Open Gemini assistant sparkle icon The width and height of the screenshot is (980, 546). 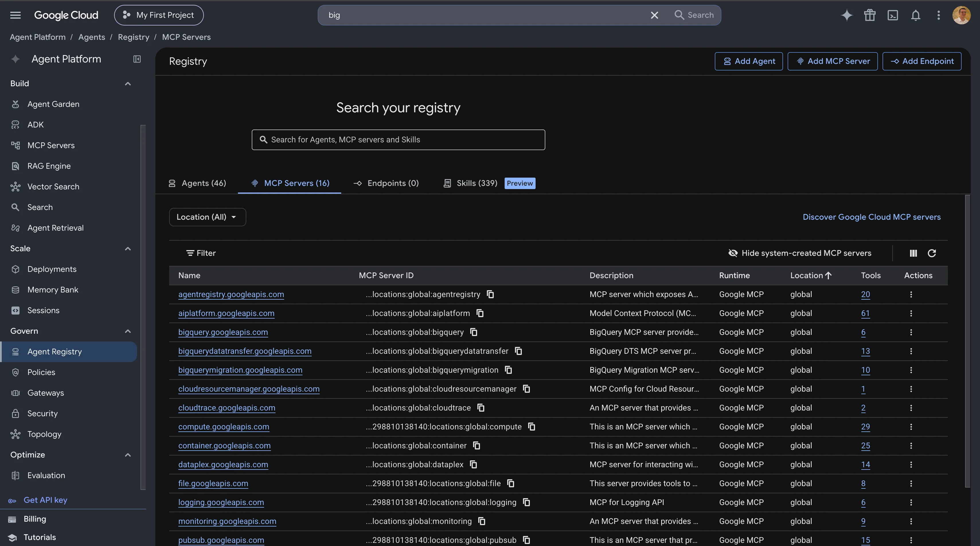point(846,15)
